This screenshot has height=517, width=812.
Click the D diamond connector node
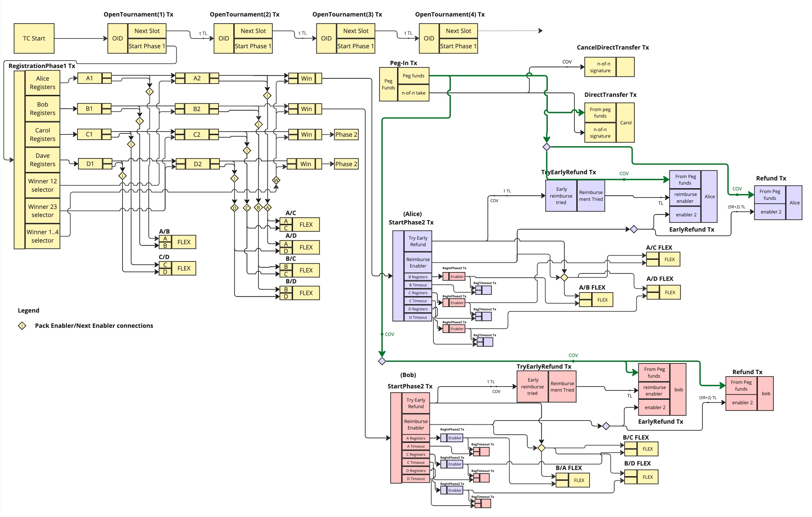tap(234, 208)
